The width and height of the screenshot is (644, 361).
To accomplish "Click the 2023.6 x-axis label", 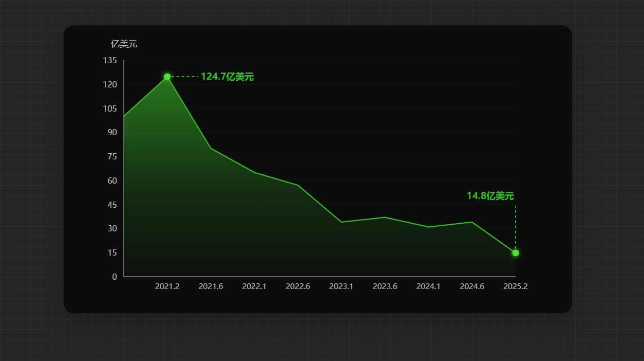I will coord(385,286).
